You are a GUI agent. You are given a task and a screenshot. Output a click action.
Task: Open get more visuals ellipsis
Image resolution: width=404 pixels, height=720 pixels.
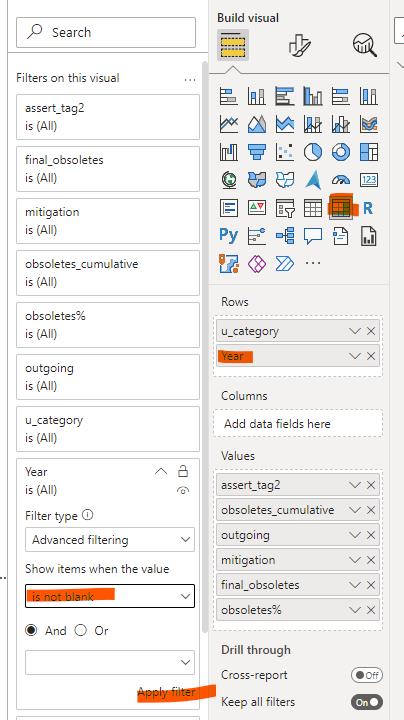313,263
